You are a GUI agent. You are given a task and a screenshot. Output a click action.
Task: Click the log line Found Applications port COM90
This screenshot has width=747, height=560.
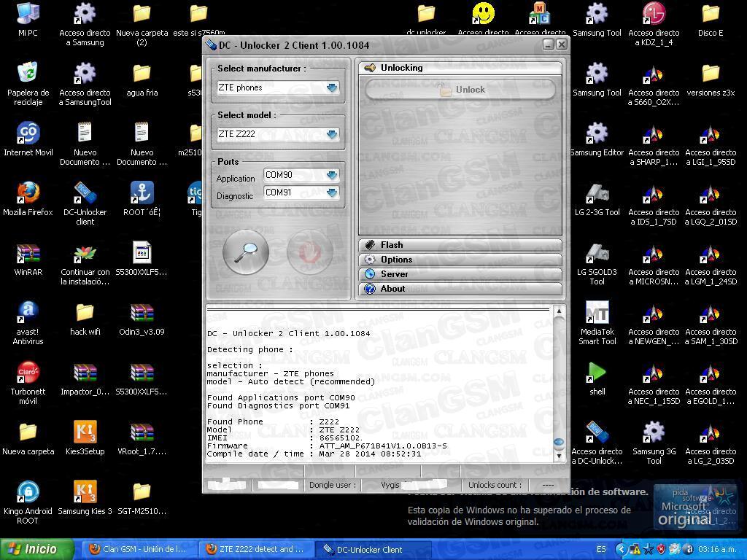(281, 397)
